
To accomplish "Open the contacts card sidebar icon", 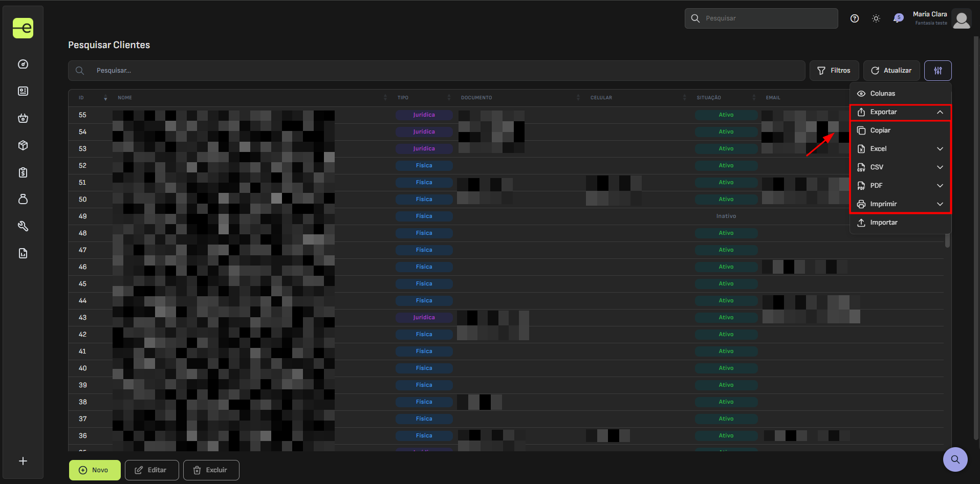I will (x=23, y=91).
